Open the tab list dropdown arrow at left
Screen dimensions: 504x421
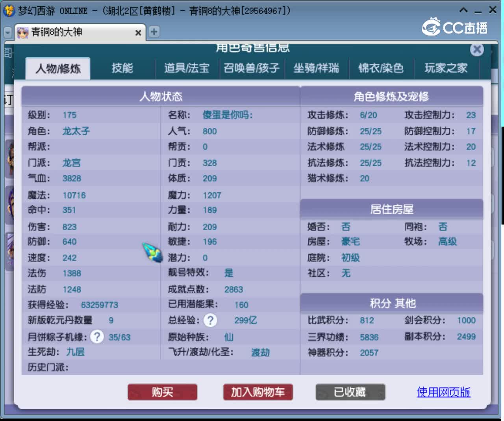tap(7, 32)
